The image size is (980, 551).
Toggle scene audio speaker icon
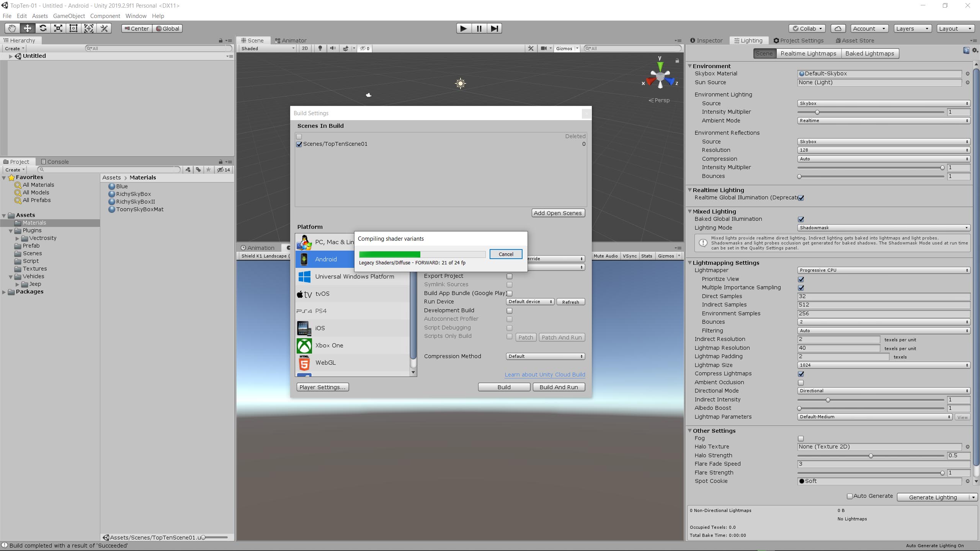tap(333, 49)
